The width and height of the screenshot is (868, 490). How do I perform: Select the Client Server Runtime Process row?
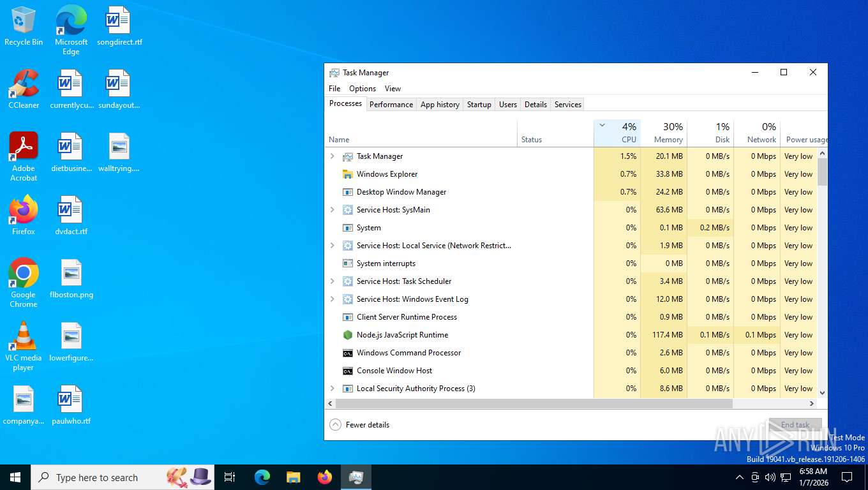tap(571, 317)
